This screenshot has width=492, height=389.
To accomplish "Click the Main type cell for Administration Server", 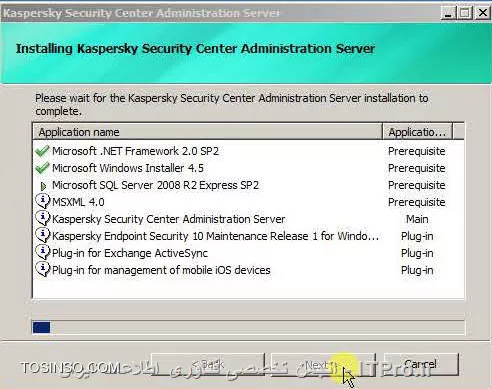I will pyautogui.click(x=417, y=219).
